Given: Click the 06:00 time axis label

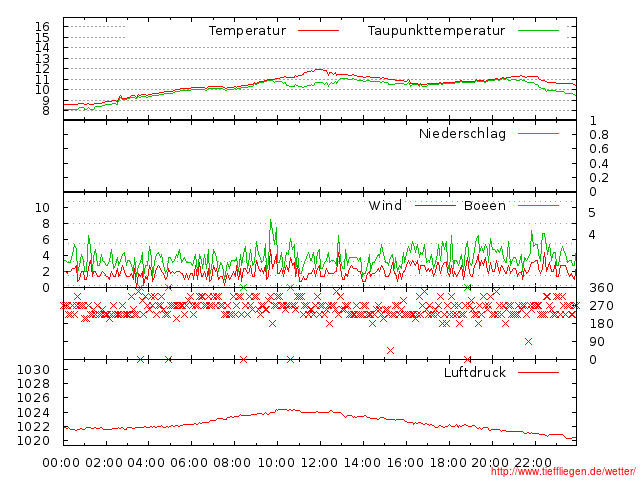Looking at the screenshot, I should 189,462.
